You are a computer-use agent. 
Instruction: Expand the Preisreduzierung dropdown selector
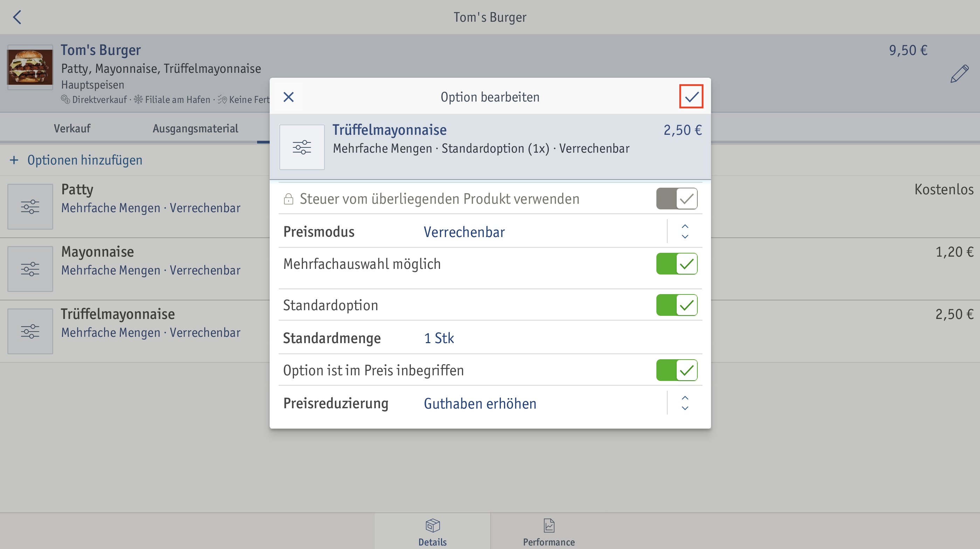tap(686, 404)
